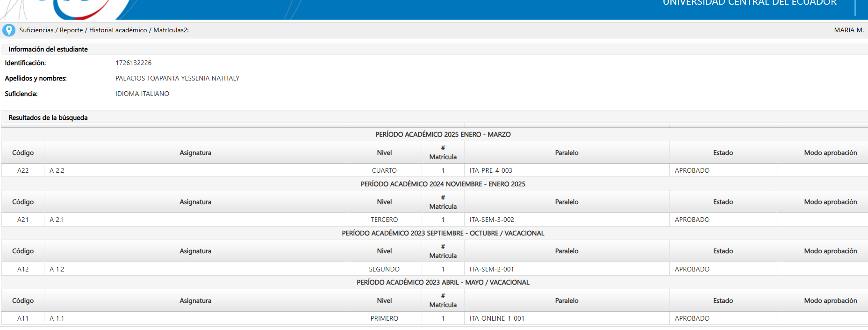Click Paralelo header in the 2024 NOVIEMBRE table

[x=567, y=202]
